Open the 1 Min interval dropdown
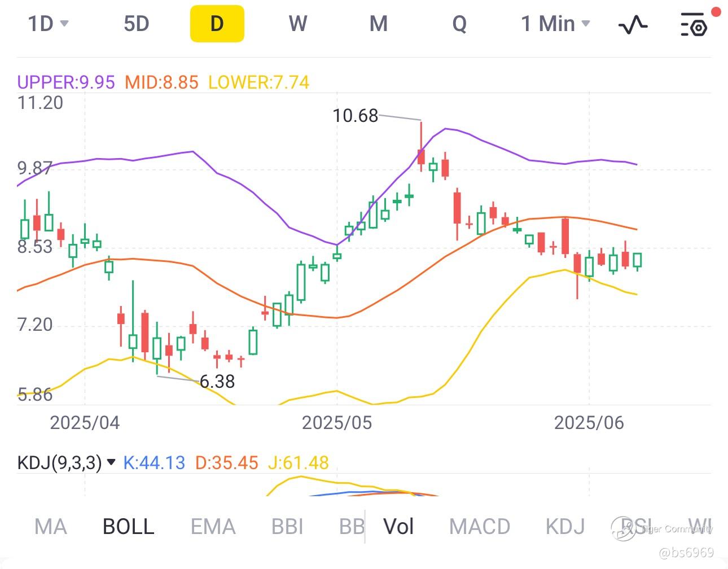The width and height of the screenshot is (728, 569). [555, 24]
